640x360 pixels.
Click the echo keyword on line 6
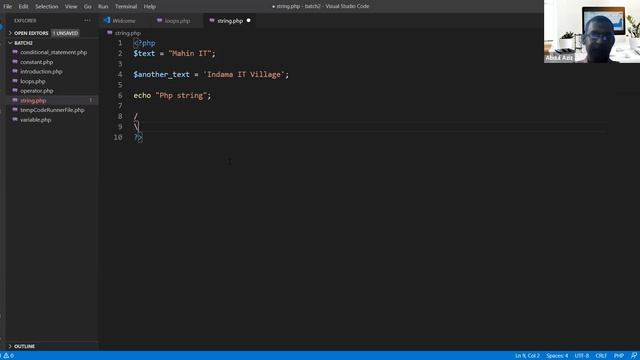pyautogui.click(x=142, y=96)
